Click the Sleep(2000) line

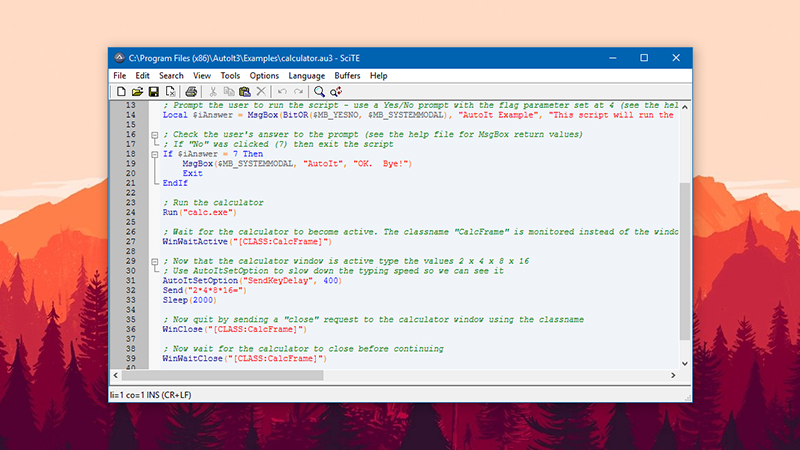(x=190, y=300)
